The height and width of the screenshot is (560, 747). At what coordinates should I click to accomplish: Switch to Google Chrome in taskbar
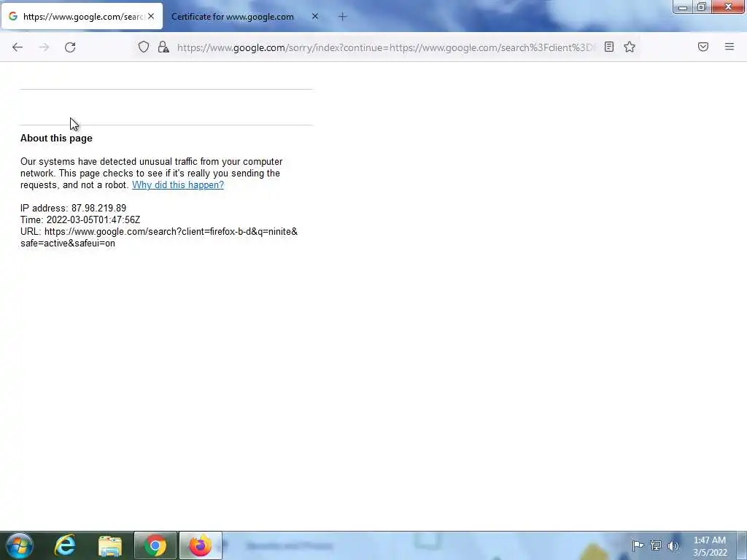(155, 545)
